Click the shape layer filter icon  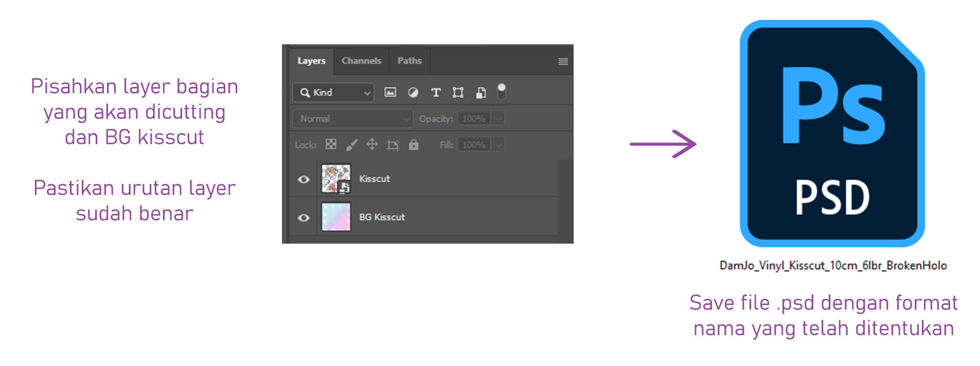tap(458, 93)
